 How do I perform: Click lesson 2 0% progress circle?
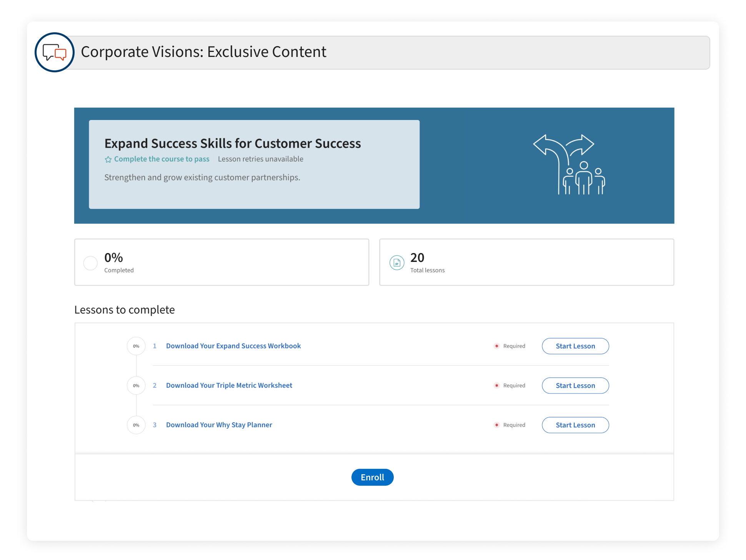pyautogui.click(x=136, y=385)
